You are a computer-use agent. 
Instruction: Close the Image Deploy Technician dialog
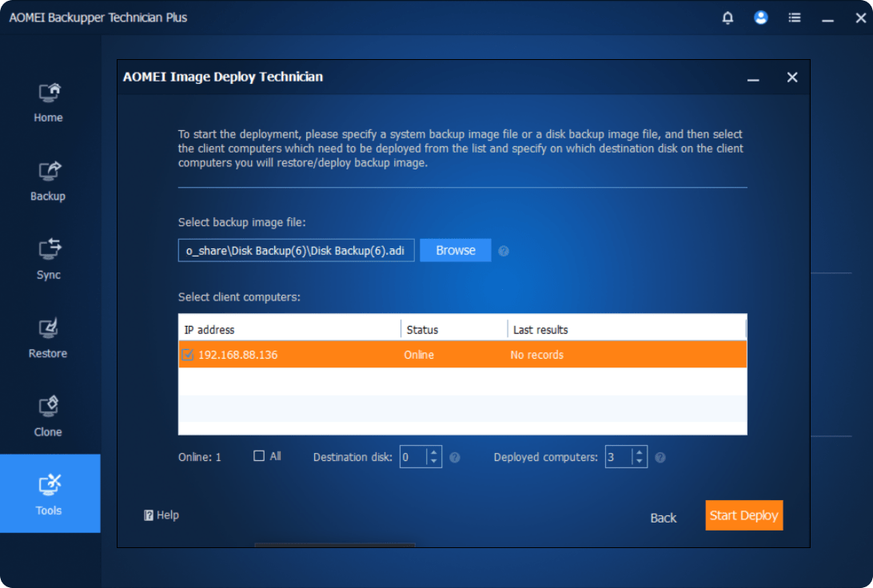click(x=792, y=77)
